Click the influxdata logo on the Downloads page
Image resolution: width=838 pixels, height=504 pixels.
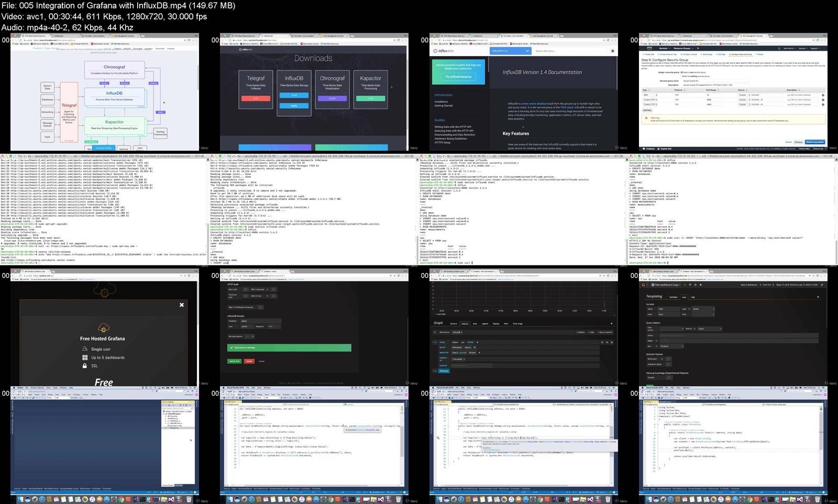[247, 50]
